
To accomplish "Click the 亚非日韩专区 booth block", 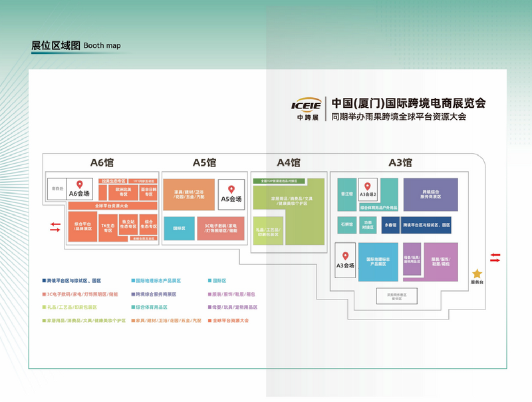I will tap(148, 192).
